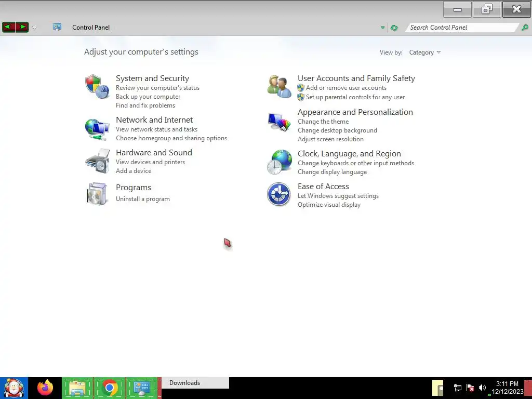The image size is (532, 399).
Task: Open the Action Center flag icon
Action: [470, 388]
